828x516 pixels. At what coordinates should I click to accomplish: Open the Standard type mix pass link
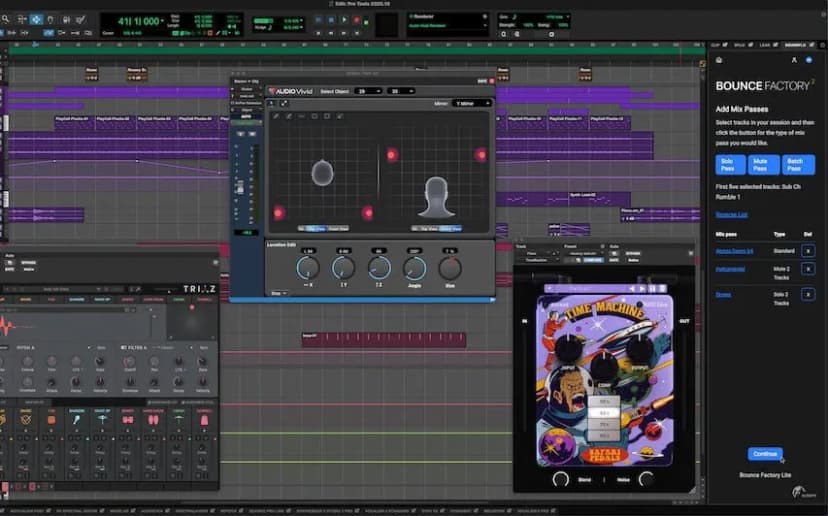tap(734, 251)
